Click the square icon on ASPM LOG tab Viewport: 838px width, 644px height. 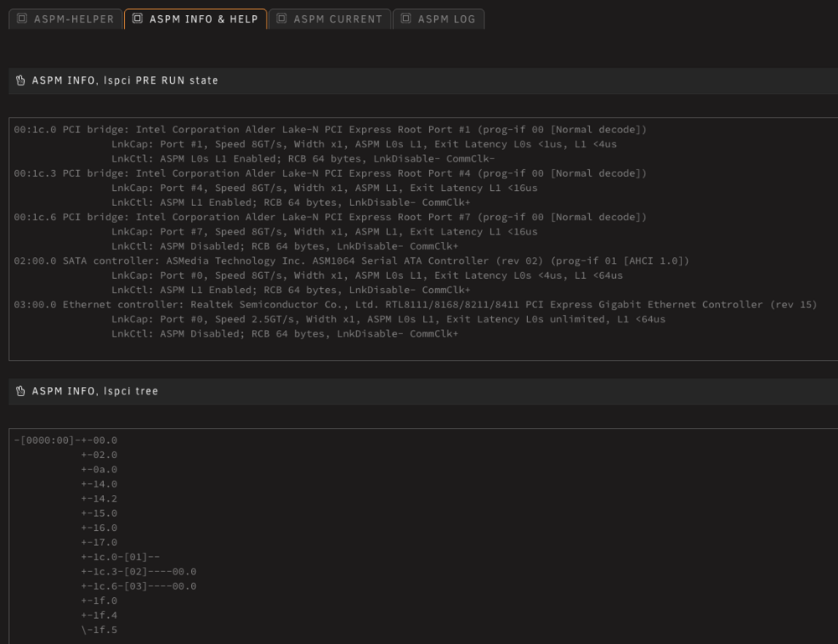(x=406, y=18)
